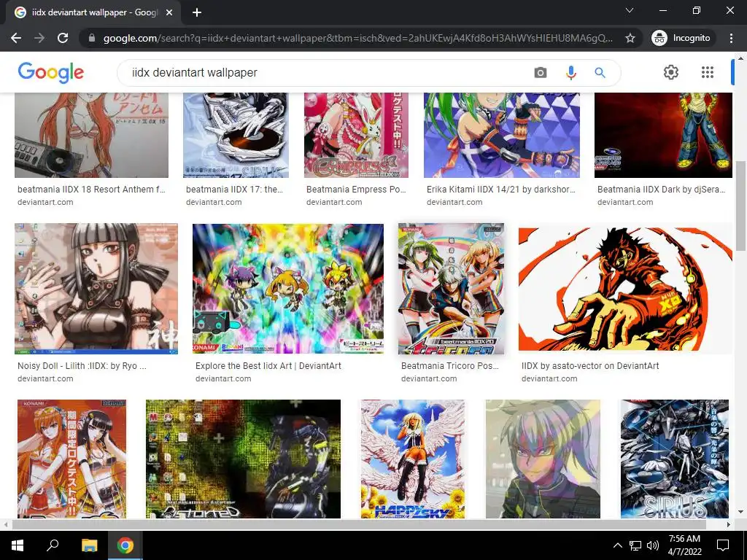Open the Happy Sky angel thumbnail
The width and height of the screenshot is (747, 560).
[x=413, y=459]
